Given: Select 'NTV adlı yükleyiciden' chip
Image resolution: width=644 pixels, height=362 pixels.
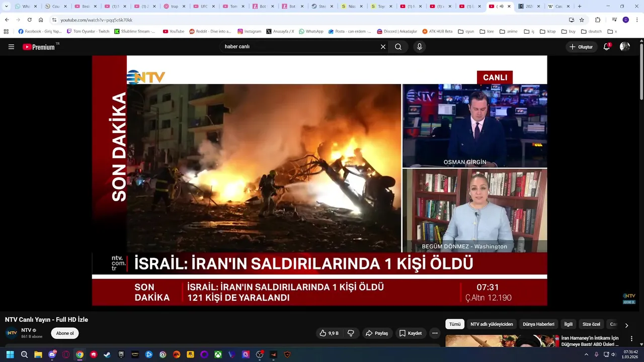Looking at the screenshot, I should [492, 324].
